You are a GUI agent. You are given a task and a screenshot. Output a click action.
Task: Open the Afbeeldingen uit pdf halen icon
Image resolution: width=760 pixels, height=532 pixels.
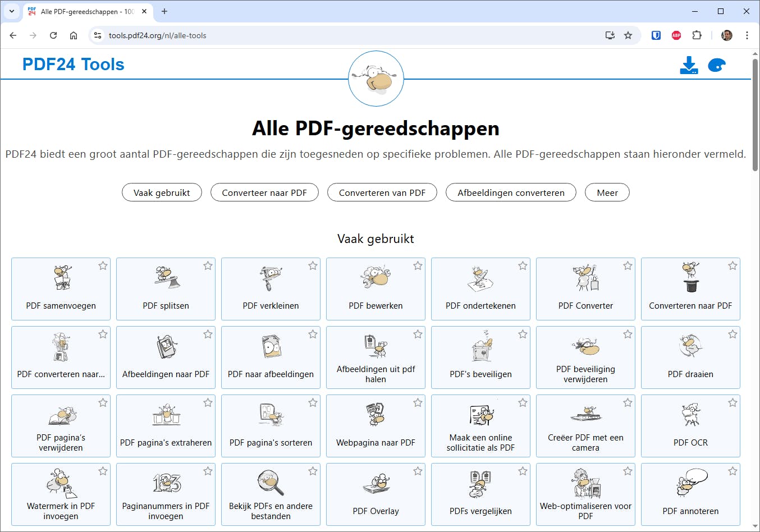click(376, 345)
